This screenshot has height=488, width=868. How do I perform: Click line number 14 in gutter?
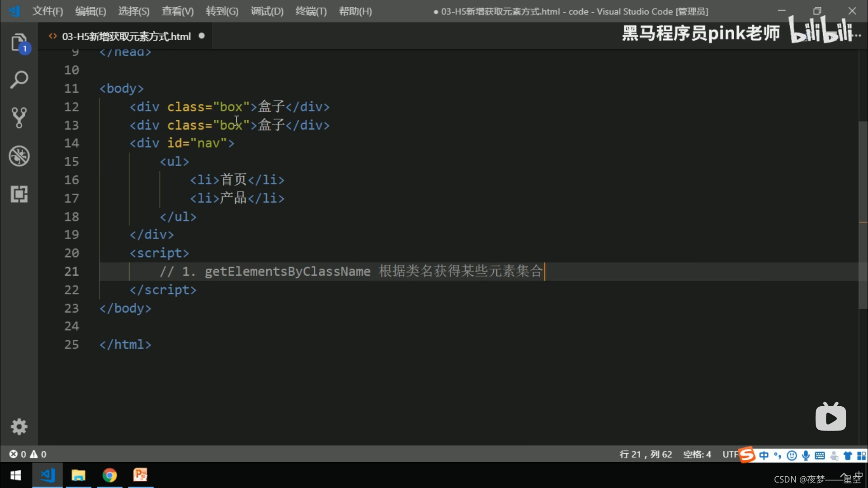tap(71, 143)
